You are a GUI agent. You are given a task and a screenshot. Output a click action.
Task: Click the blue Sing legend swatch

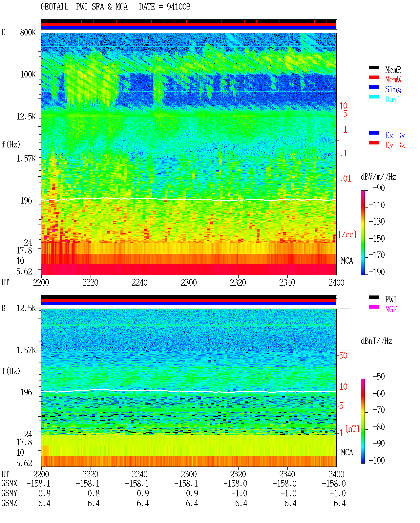pyautogui.click(x=374, y=87)
